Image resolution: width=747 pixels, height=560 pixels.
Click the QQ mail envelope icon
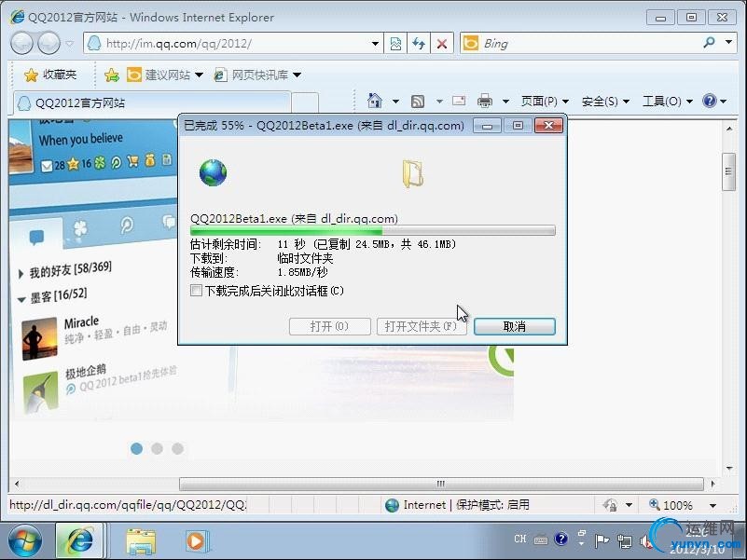[47, 166]
